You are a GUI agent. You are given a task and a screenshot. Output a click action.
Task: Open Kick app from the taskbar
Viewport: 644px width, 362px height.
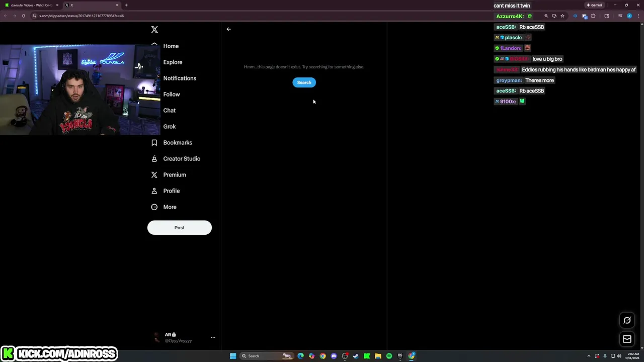pyautogui.click(x=367, y=356)
